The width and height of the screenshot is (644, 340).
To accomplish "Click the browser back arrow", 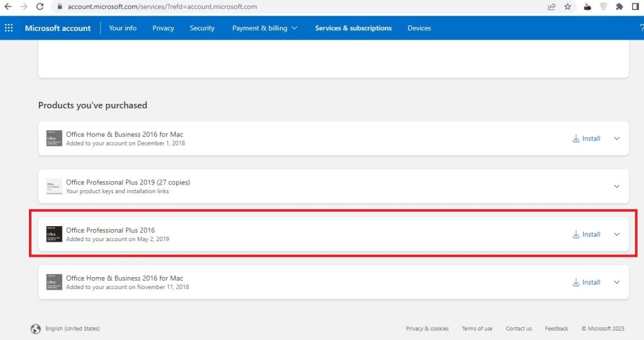I will tap(8, 7).
